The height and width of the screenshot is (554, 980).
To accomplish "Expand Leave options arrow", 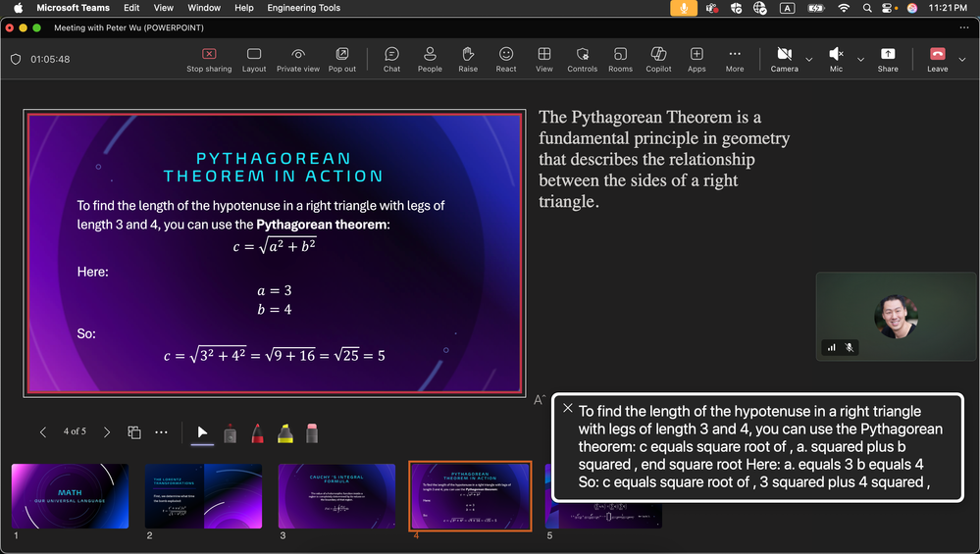I will (962, 60).
